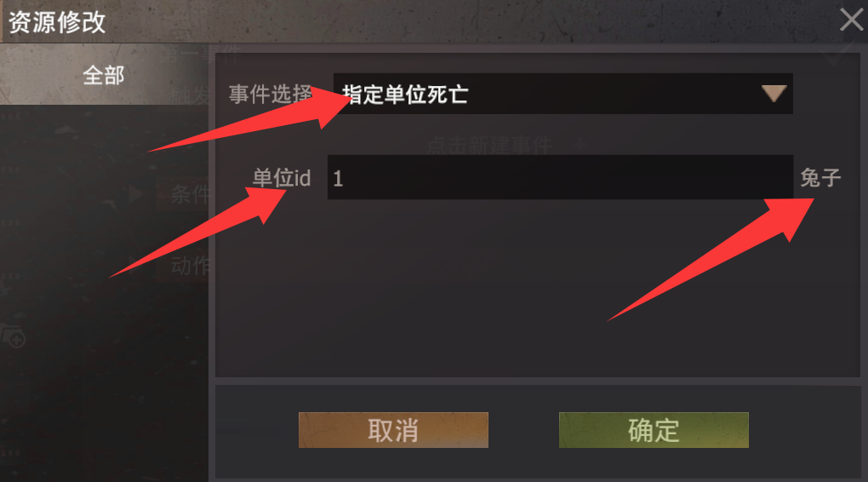This screenshot has width=868, height=482.
Task: Click the 资源修改 dialog title
Action: [57, 23]
